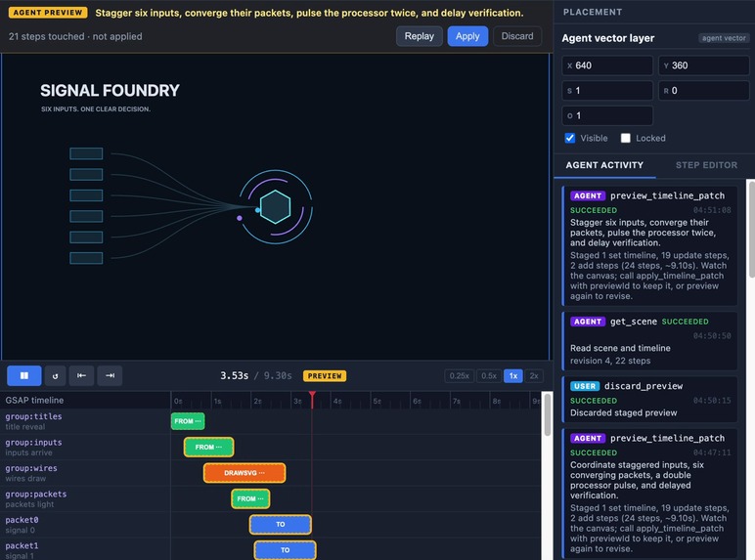Edit the R rotation field
This screenshot has height=560, width=755.
pos(703,91)
